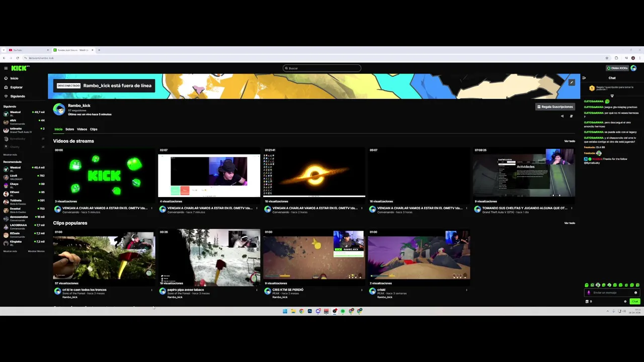Collapse the chat panel with the arrow icon
This screenshot has width=644, height=362.
click(584, 78)
